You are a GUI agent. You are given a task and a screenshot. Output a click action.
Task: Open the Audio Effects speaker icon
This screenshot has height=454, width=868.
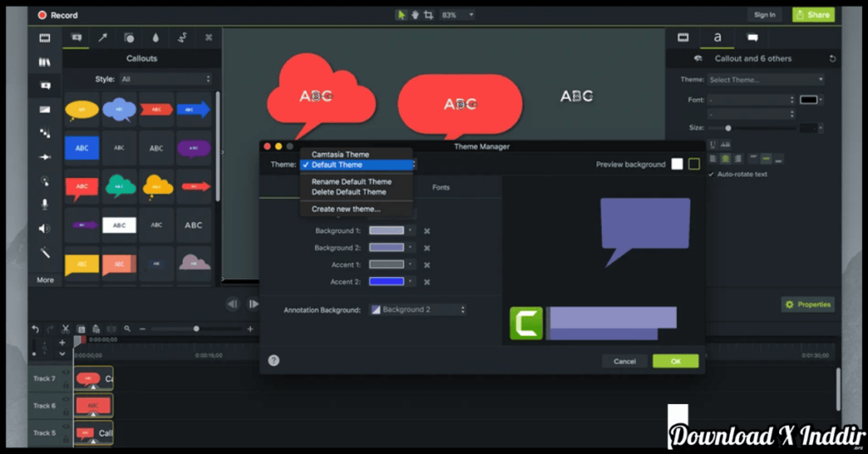coord(45,228)
